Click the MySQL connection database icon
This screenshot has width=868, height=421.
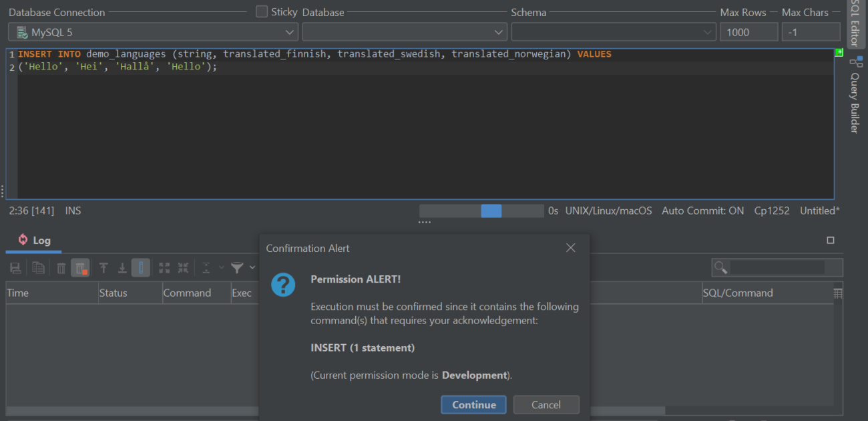[21, 32]
